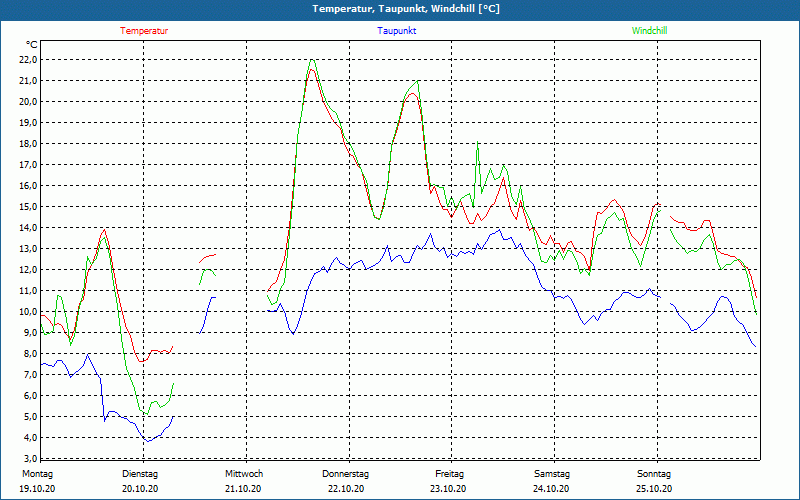Click the 13,0 y-axis value

29,248
